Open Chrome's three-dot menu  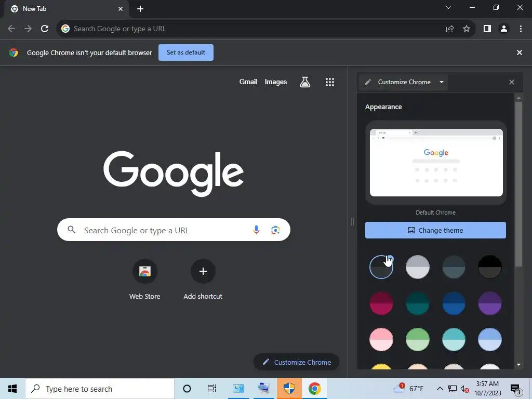pos(521,29)
